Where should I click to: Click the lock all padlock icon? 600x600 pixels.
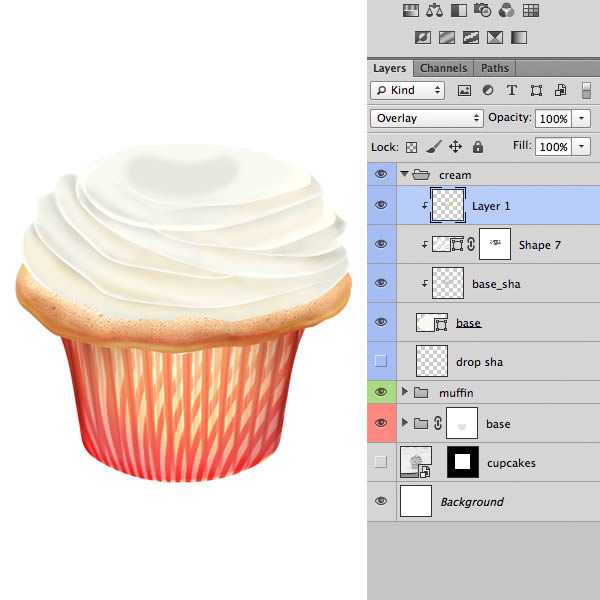coord(477,147)
